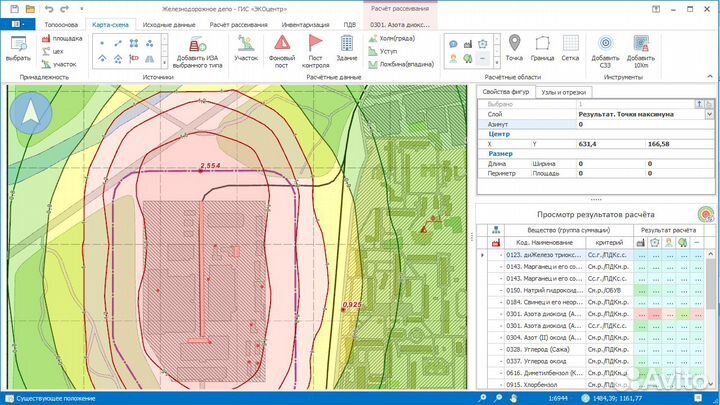Choose the Здание building tool
720x405 pixels.
(x=346, y=43)
